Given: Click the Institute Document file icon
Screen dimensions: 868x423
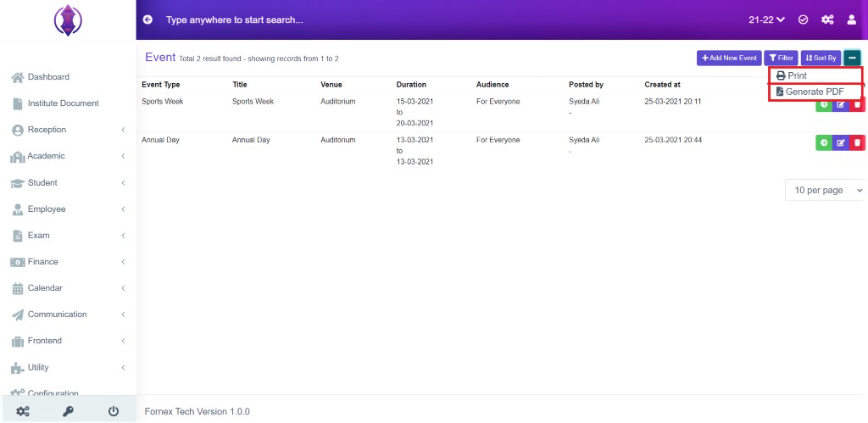Looking at the screenshot, I should pyautogui.click(x=18, y=103).
